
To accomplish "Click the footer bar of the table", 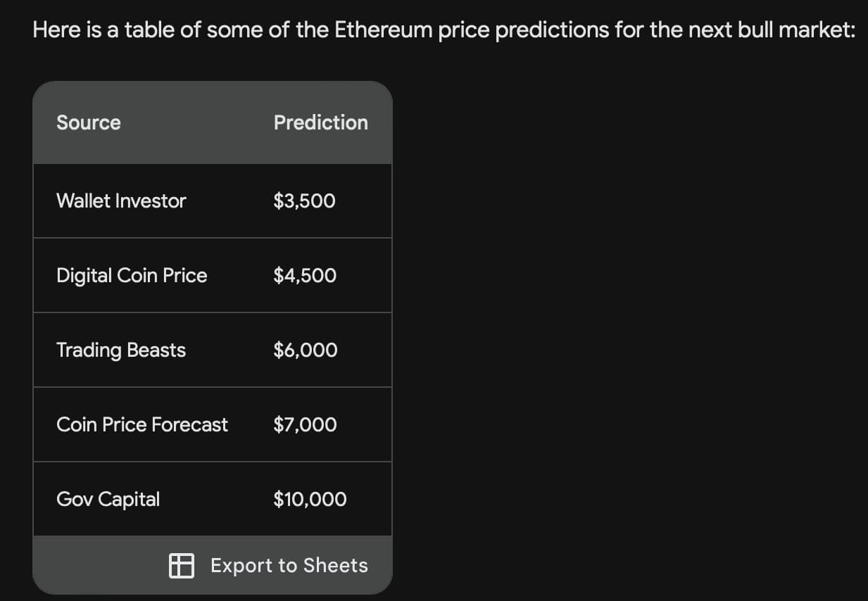I will pyautogui.click(x=213, y=565).
